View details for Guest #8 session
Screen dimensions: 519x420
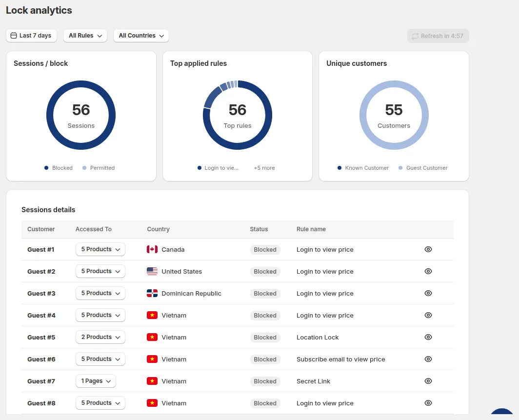428,403
